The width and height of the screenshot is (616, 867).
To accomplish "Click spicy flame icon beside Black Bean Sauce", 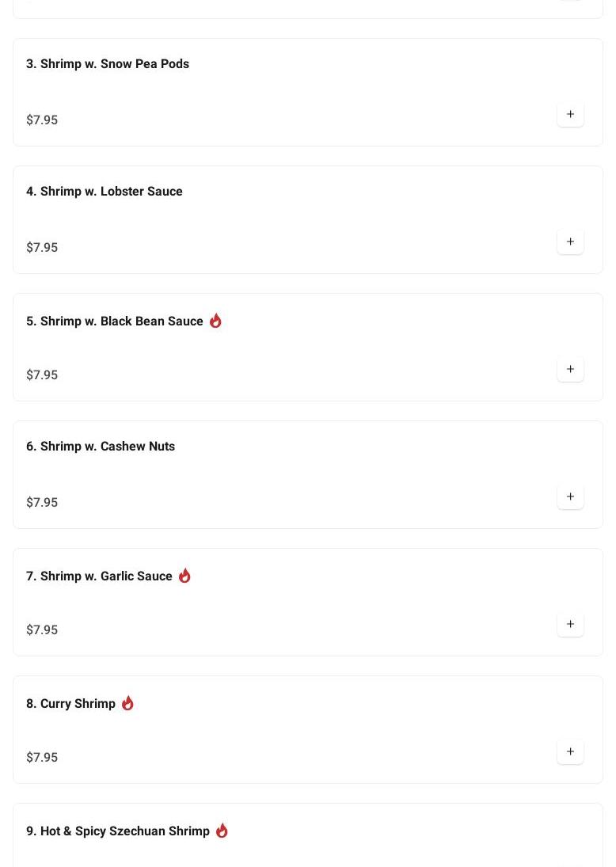I will click(x=215, y=321).
